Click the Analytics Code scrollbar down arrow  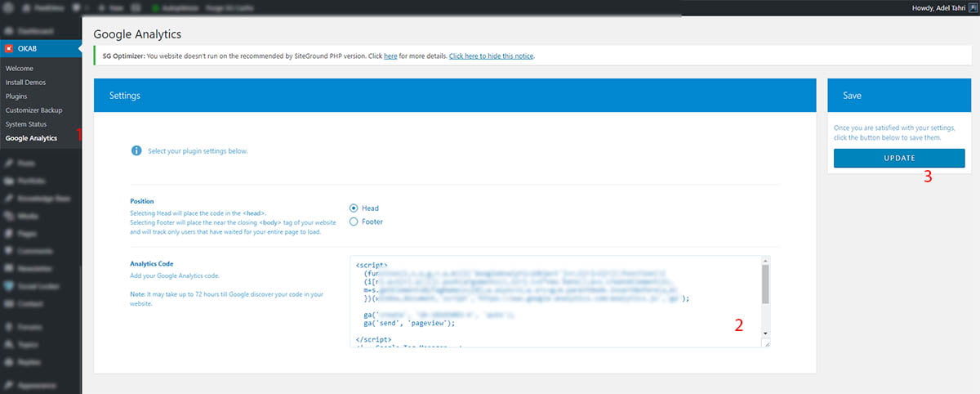pos(765,334)
